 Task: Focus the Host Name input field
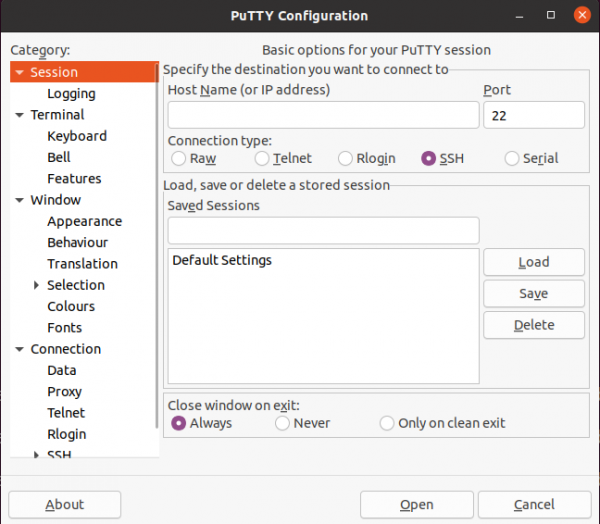[323, 115]
